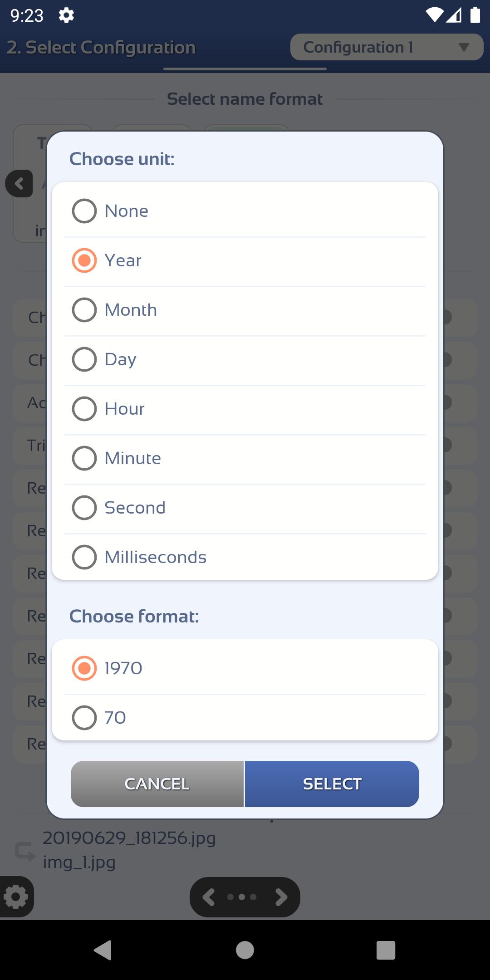Open the gear settings icon at bottom left
490x980 pixels.
click(16, 897)
